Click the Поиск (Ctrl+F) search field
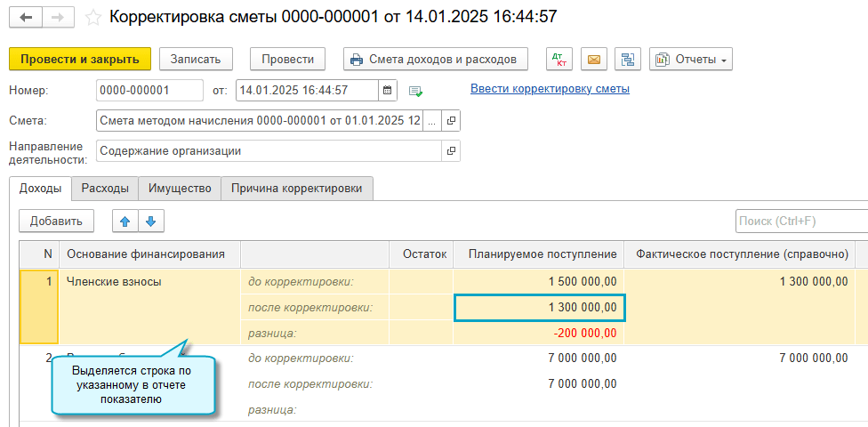Viewport: 868px width, 427px height. tap(800, 222)
